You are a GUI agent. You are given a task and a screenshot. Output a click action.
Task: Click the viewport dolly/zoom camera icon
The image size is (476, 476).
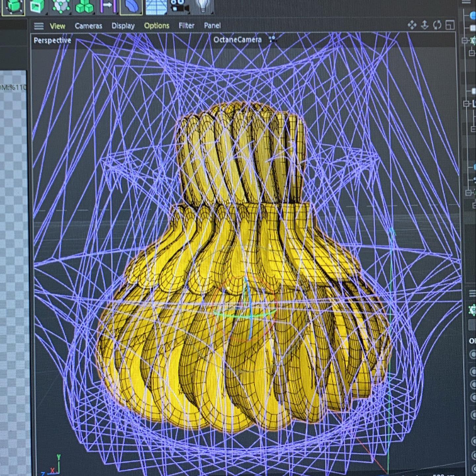[x=425, y=25]
